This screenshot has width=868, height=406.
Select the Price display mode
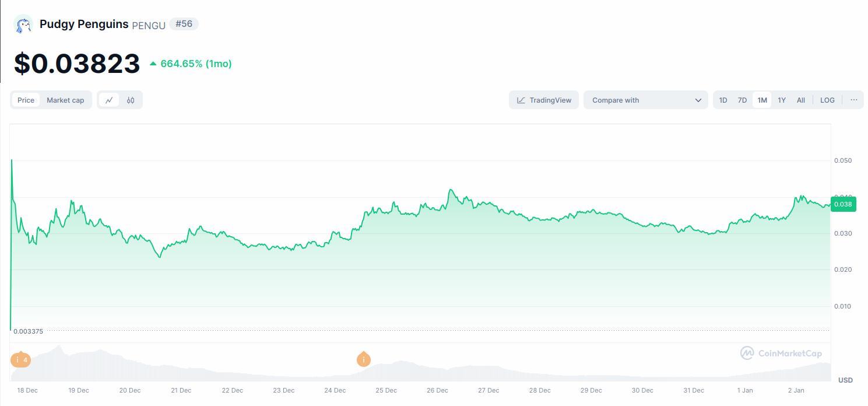click(26, 100)
